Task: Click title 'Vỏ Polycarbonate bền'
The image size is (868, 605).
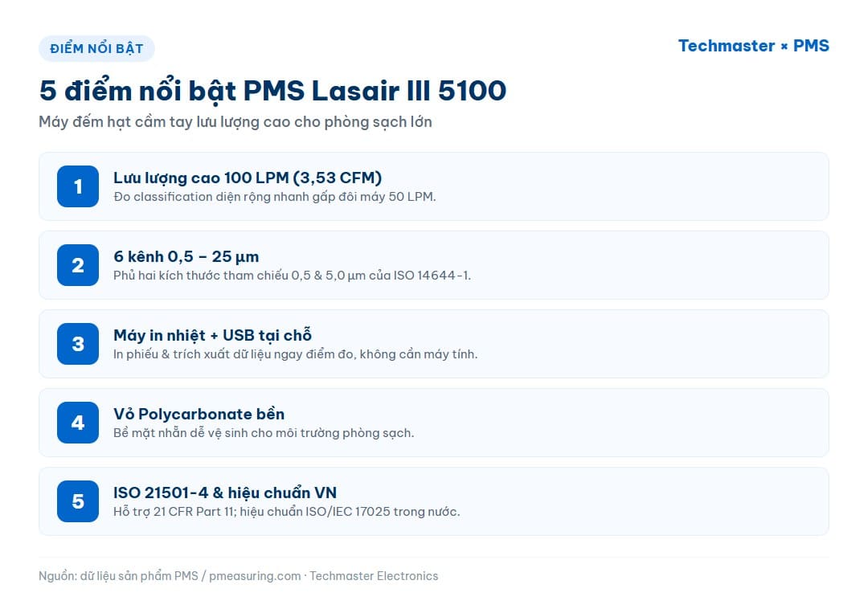Action: pos(199,414)
